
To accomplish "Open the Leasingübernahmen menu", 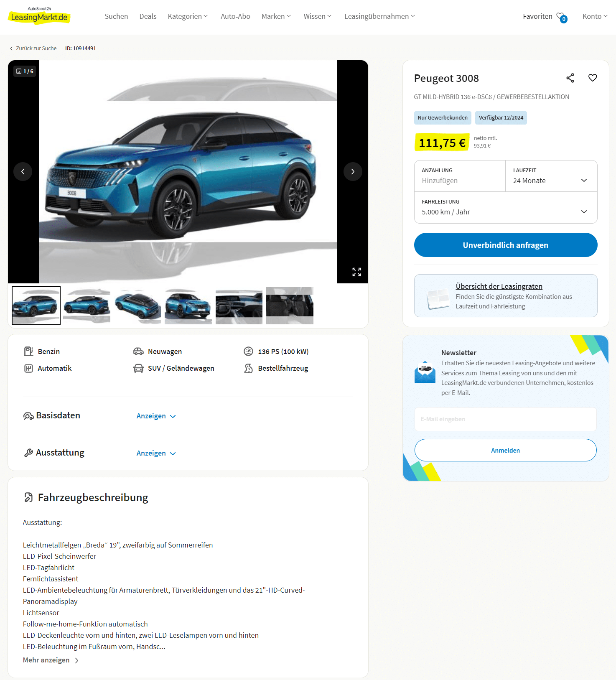I will (379, 16).
